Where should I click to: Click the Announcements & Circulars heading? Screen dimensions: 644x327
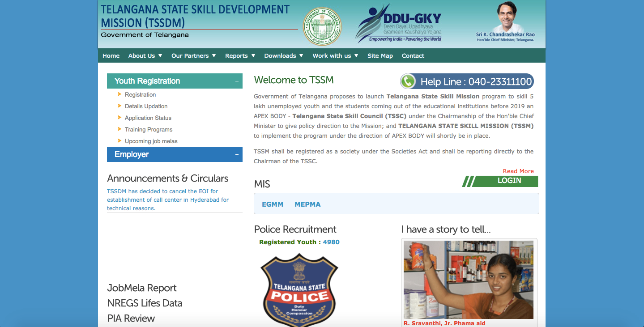click(167, 178)
